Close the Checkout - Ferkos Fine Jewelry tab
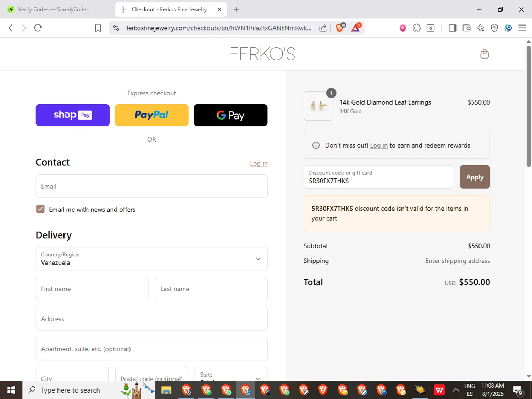This screenshot has width=532, height=399. 220,10
